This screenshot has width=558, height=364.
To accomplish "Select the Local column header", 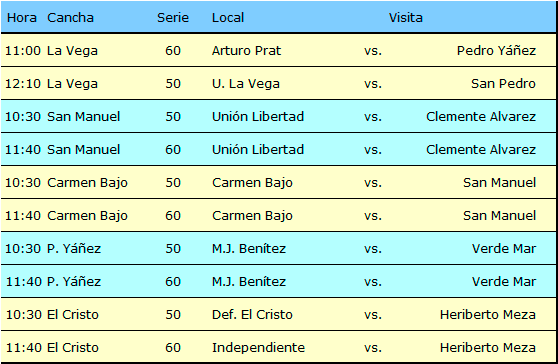I will [228, 17].
